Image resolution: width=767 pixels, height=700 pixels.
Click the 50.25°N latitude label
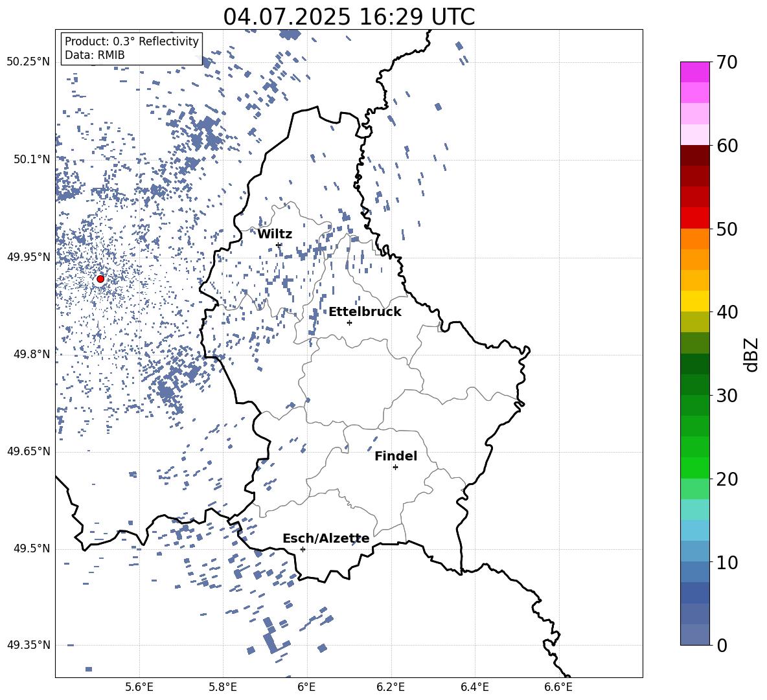point(29,62)
